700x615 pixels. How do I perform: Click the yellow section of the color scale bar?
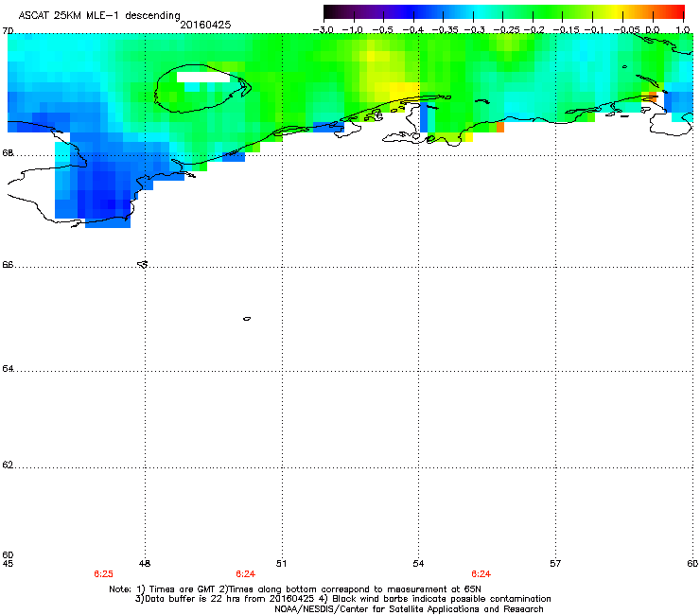[x=616, y=12]
